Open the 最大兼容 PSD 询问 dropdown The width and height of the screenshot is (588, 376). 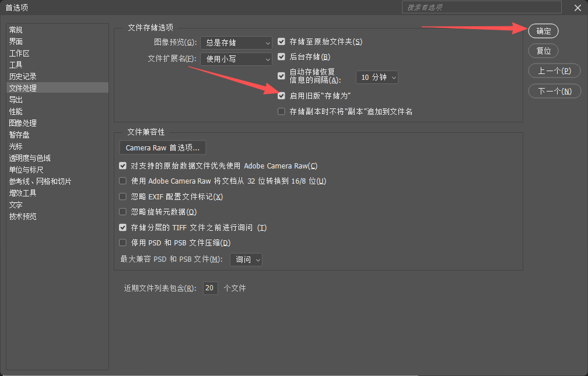[246, 260]
